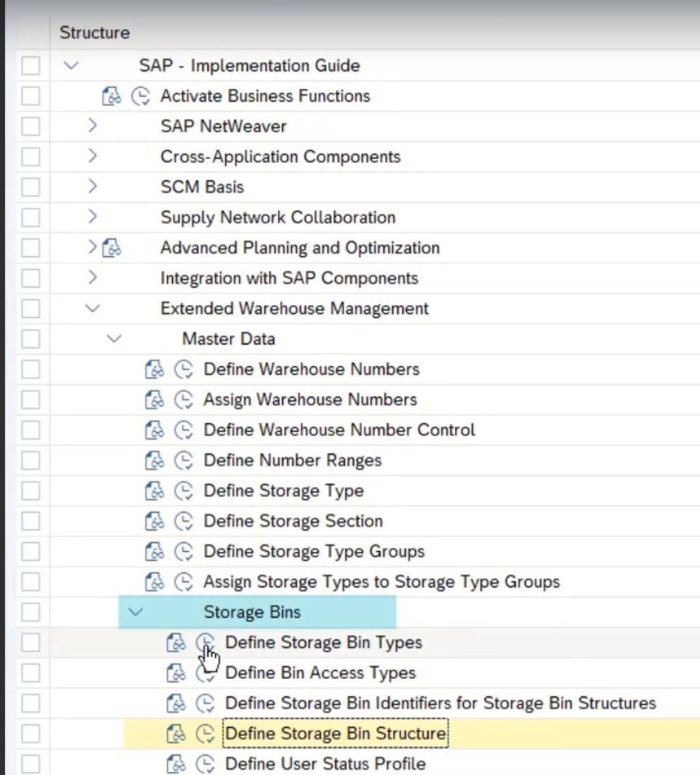The image size is (700, 775).
Task: Tick the checkbox for SAP - Implementation Guide row
Action: coord(30,66)
